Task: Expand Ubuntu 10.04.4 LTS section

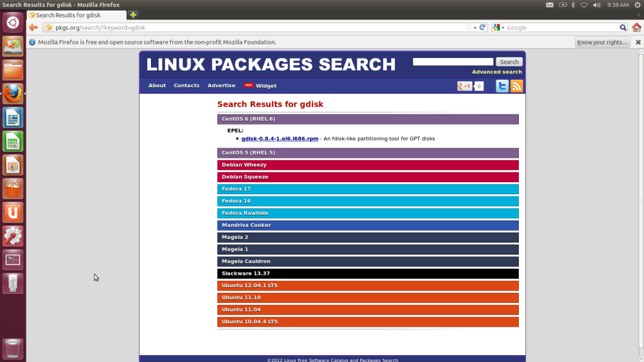Action: pyautogui.click(x=368, y=322)
